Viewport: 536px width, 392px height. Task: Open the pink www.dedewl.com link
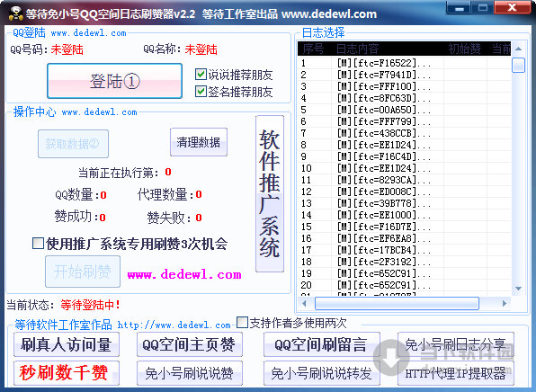[x=184, y=274]
